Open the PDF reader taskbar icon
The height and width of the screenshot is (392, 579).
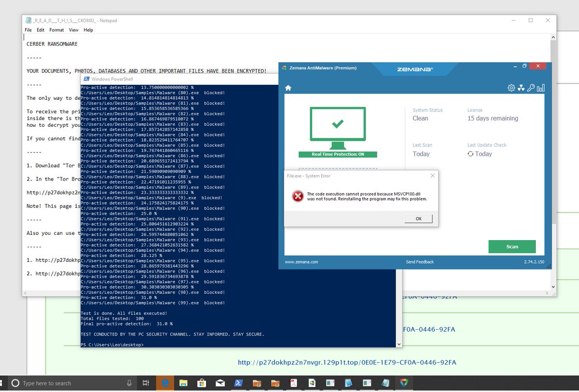coord(293,383)
